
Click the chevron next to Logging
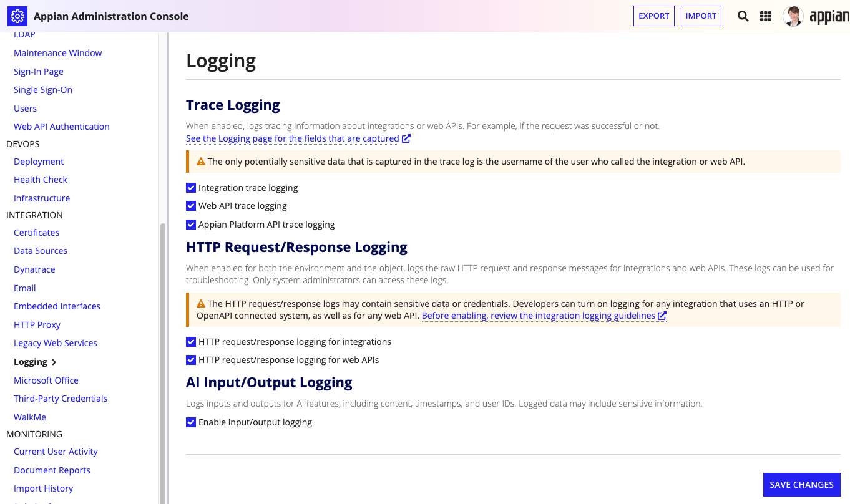[54, 362]
